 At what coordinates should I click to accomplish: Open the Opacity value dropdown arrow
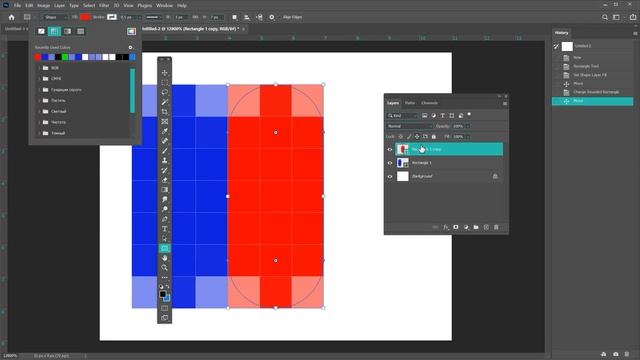pyautogui.click(x=468, y=126)
